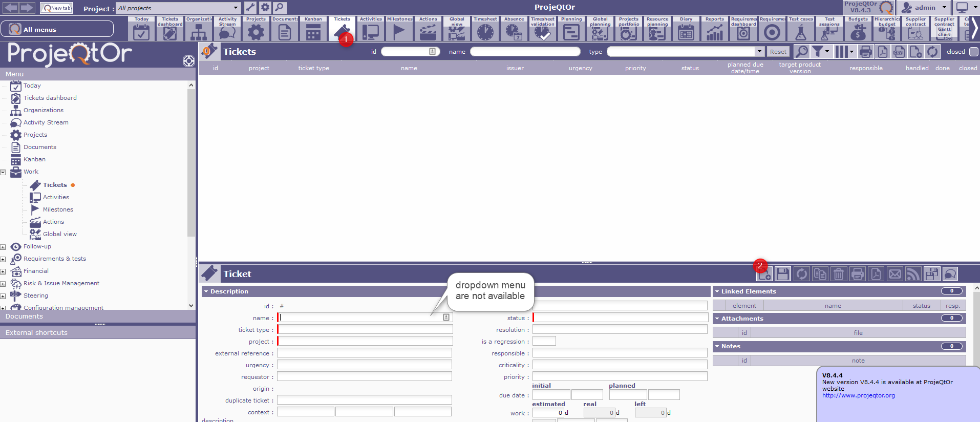Refresh the Tickets list
This screenshot has height=422, width=980.
(932, 52)
